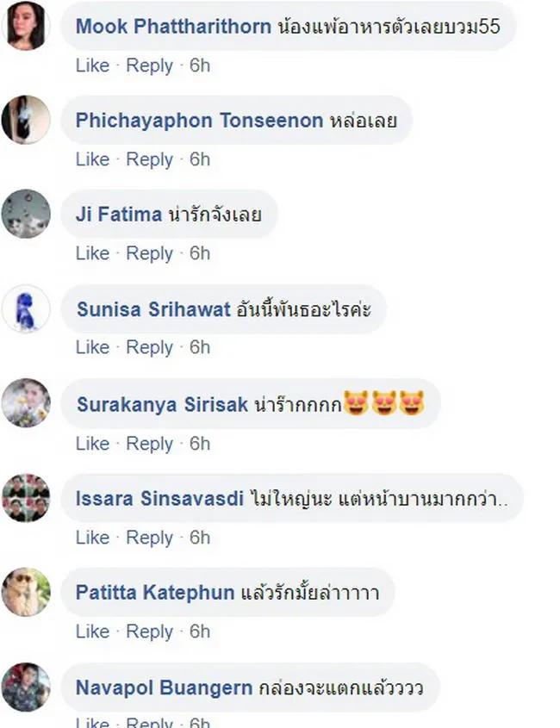Click the 6h timestamp on Ji Fatima's comment
The width and height of the screenshot is (560, 728).
point(200,253)
